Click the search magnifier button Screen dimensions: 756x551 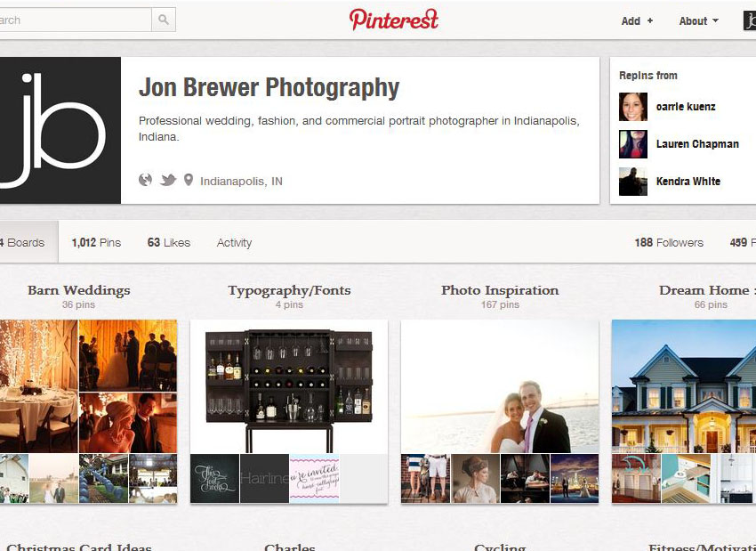pyautogui.click(x=164, y=20)
